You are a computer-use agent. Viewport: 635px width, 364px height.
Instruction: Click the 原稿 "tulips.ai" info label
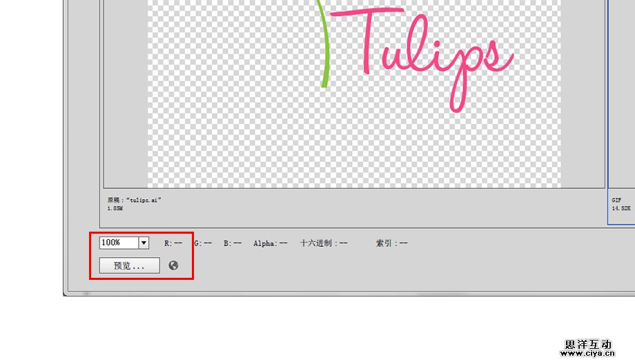click(x=134, y=200)
